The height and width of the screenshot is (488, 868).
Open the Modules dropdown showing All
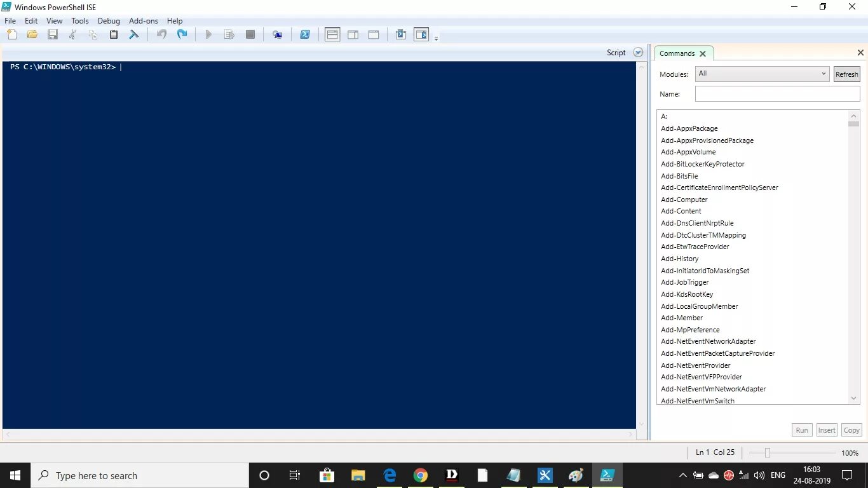(762, 74)
